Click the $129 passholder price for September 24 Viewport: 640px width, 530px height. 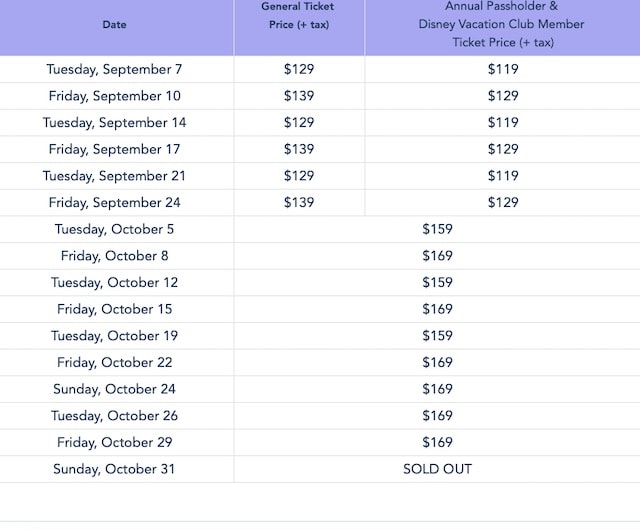(503, 202)
